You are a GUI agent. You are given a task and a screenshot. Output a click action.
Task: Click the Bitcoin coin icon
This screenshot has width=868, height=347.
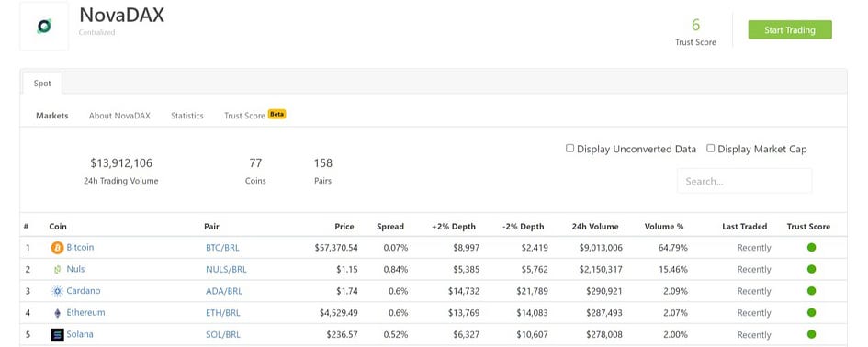tap(58, 247)
